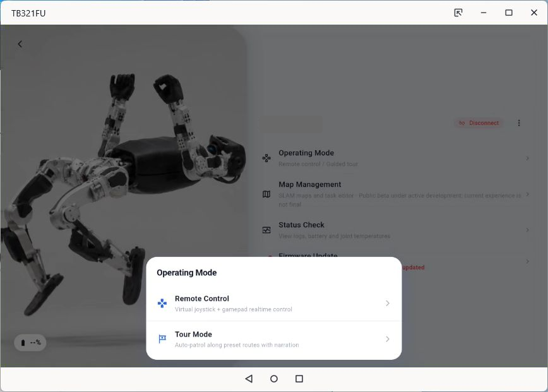Screen dimensions: 548x392
Task: Close the TB321FU window
Action: (534, 13)
